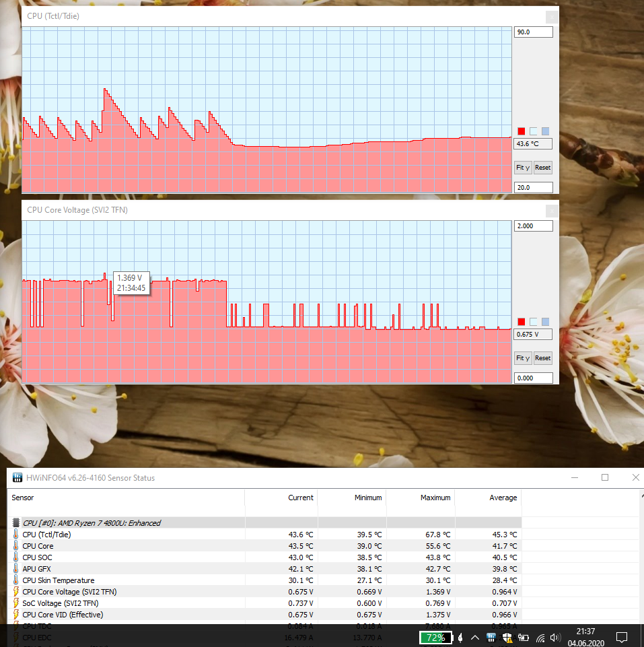
Task: Open the volume speaker tray icon
Action: pos(555,638)
